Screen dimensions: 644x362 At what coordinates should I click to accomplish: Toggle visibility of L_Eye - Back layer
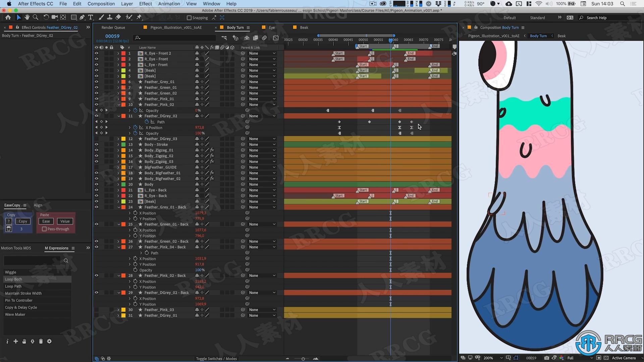pos(97,190)
